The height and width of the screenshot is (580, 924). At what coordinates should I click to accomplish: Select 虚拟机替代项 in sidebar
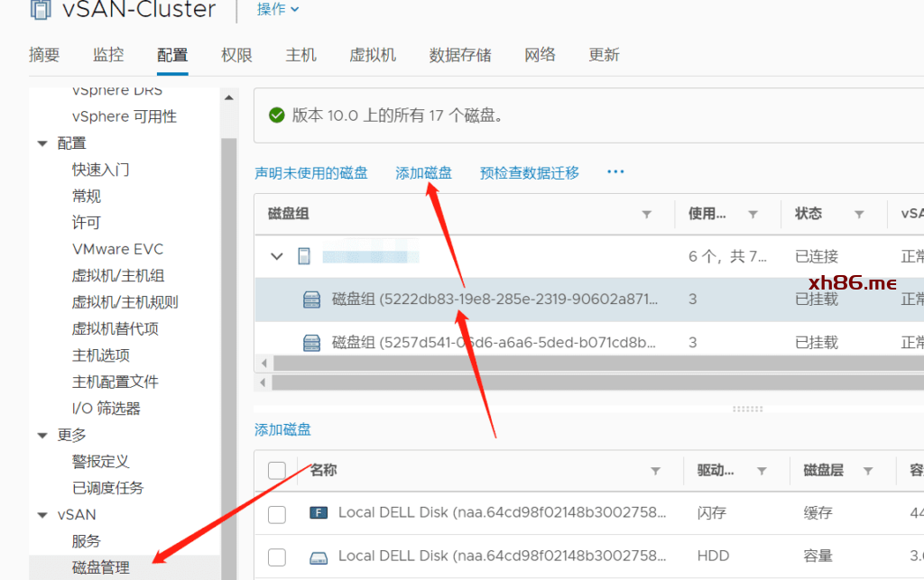[115, 329]
